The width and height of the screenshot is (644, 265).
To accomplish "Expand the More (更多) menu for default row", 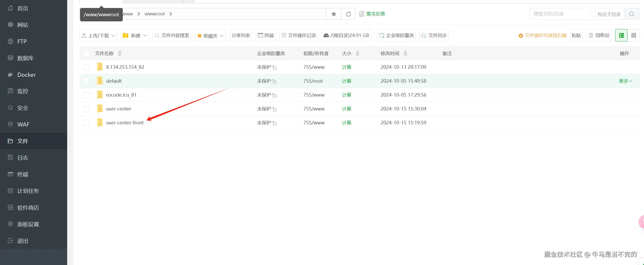I will 625,81.
